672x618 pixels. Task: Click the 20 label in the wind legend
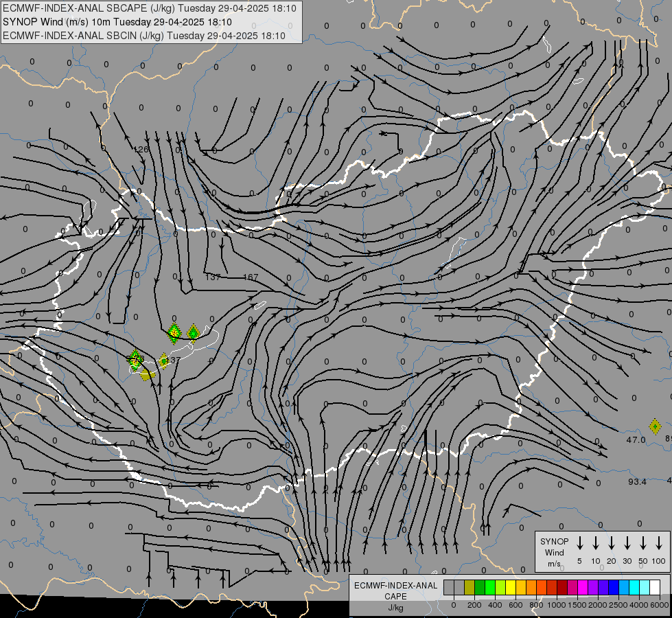pyautogui.click(x=612, y=561)
